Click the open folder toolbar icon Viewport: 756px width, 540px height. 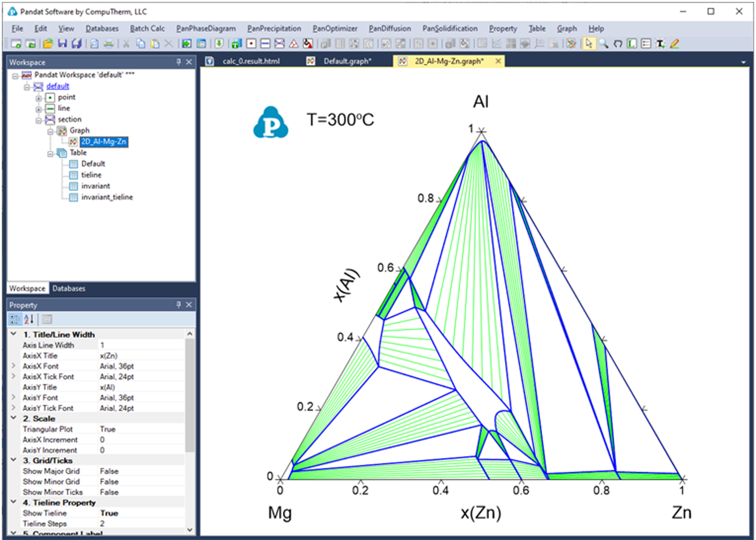click(48, 44)
